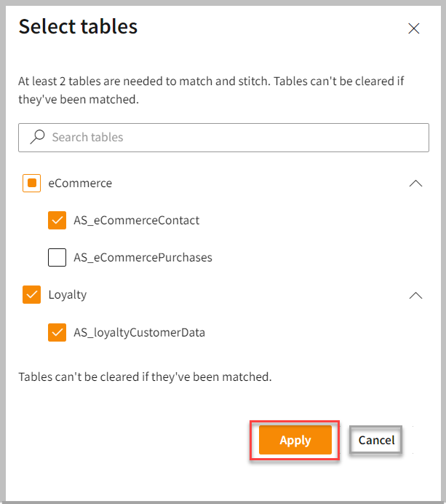446x504 pixels.
Task: Click the AS_eCommerceContact table name
Action: click(x=137, y=220)
